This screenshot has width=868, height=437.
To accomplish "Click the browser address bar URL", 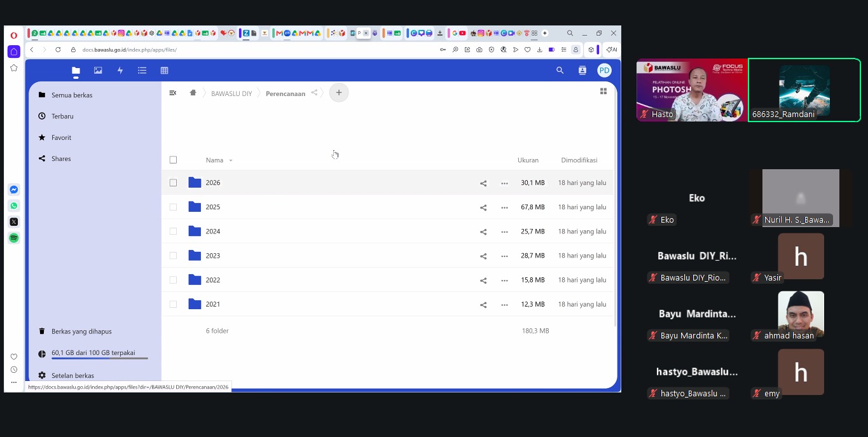I will pos(130,50).
